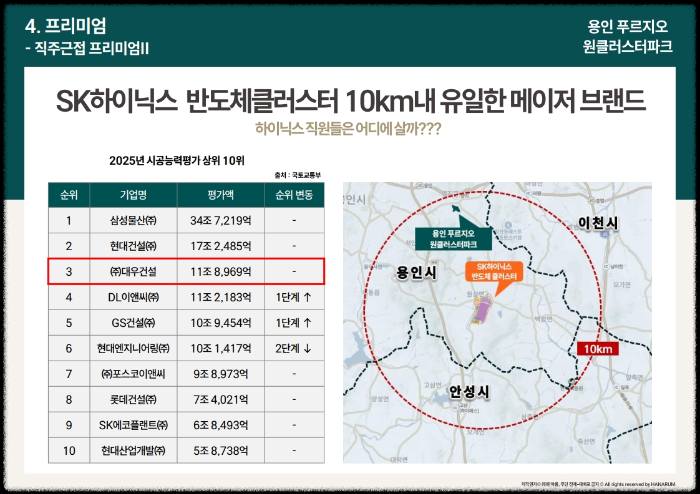Click the '현대엔지니어링㈜' cell
The width and height of the screenshot is (700, 494).
(x=133, y=348)
